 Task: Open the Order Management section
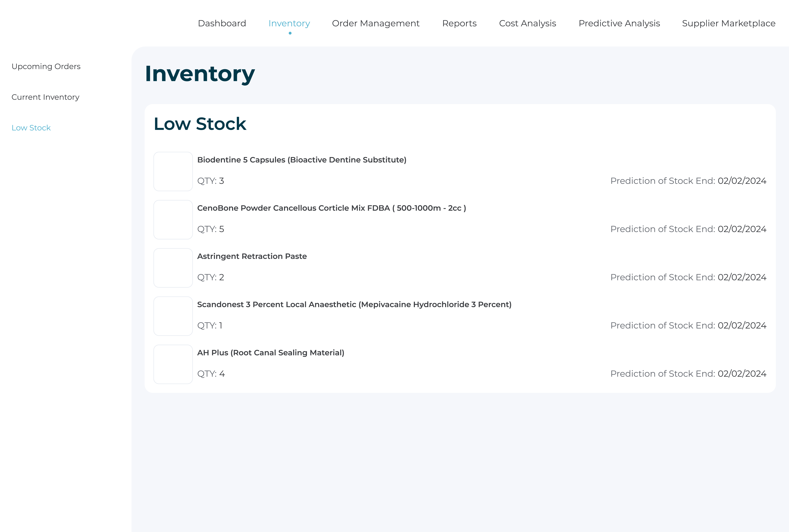coord(376,23)
